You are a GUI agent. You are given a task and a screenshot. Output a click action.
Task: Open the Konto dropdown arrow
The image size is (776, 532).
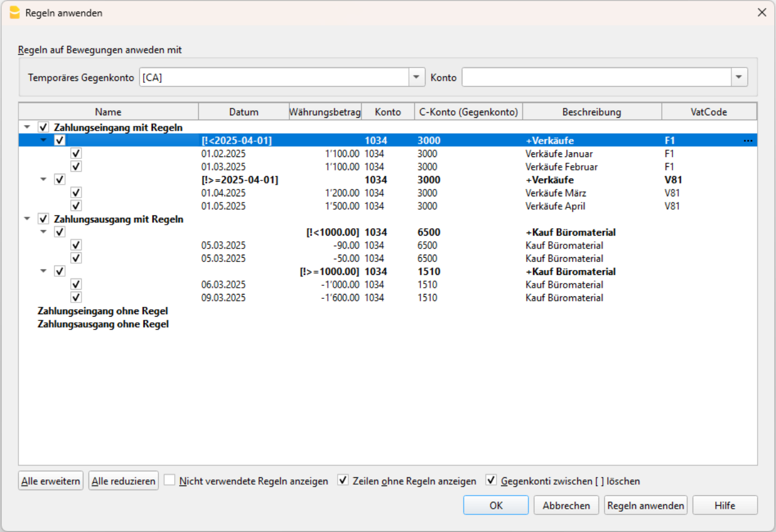(x=739, y=77)
